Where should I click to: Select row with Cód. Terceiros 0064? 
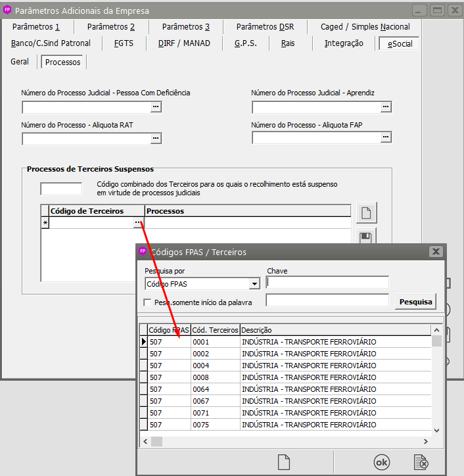201,389
